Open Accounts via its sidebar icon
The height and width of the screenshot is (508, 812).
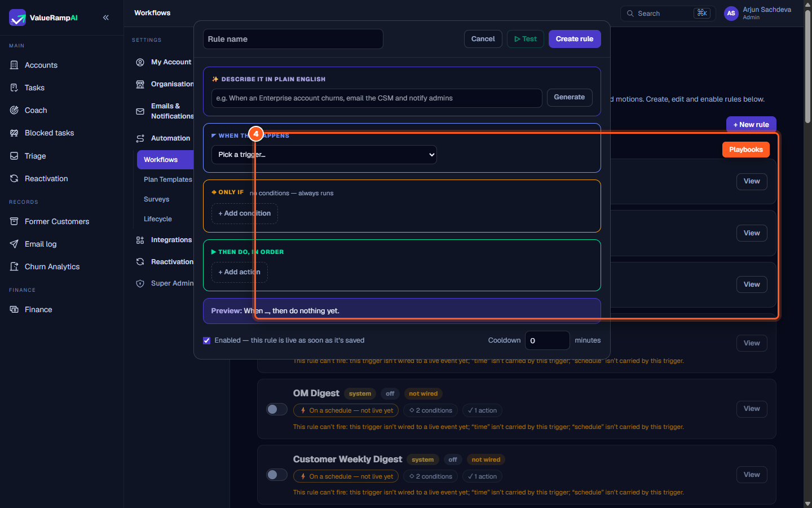pos(14,65)
